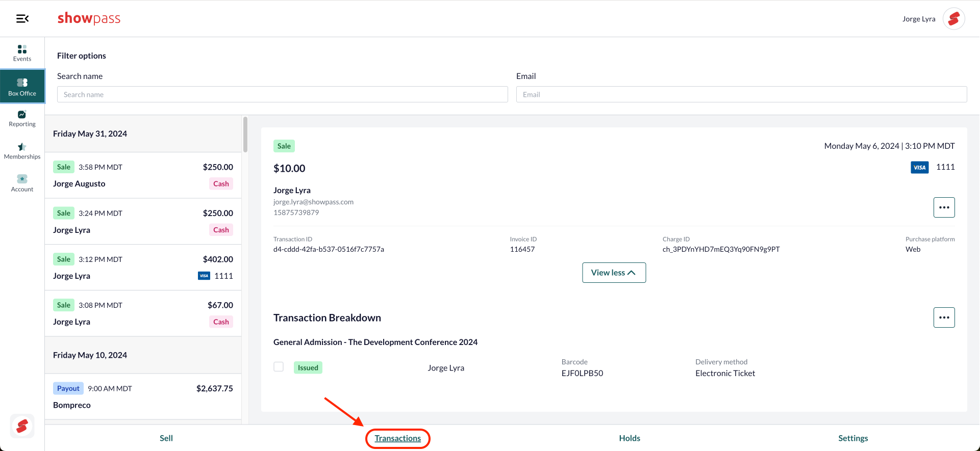Click the Showpass chat icon at bottom left

(x=22, y=426)
